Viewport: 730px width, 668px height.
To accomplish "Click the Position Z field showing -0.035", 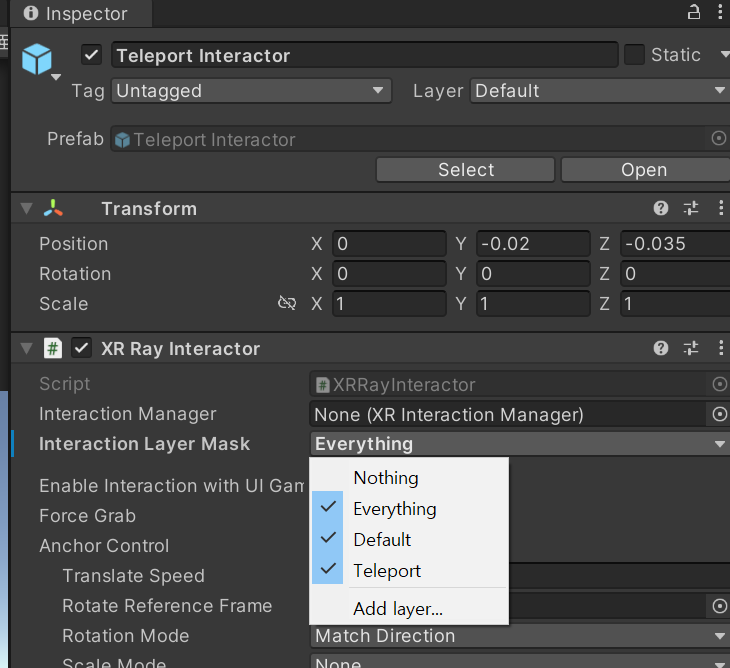I will (675, 243).
